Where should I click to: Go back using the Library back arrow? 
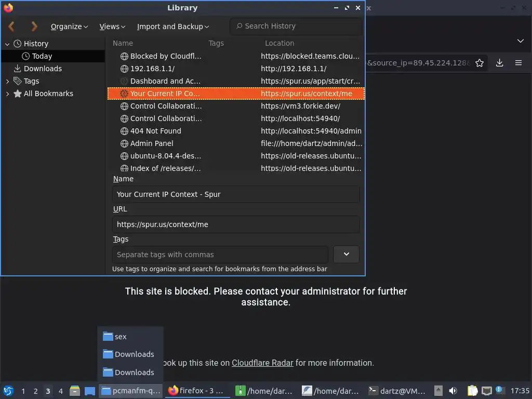pos(11,26)
